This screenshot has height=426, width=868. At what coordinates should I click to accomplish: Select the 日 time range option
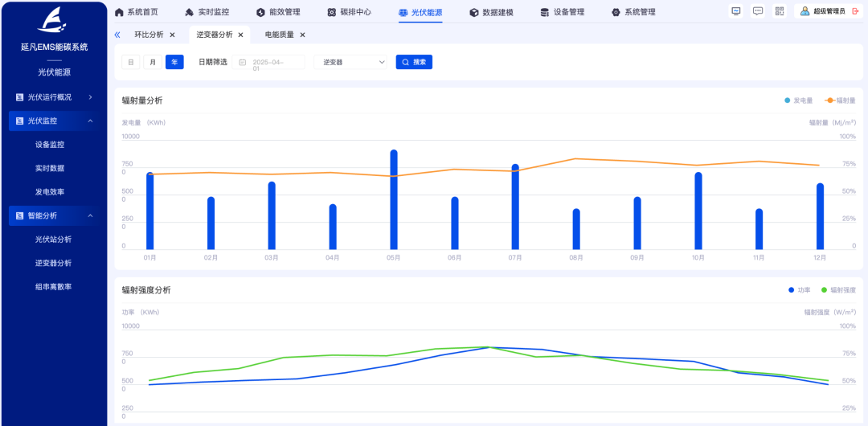point(130,62)
